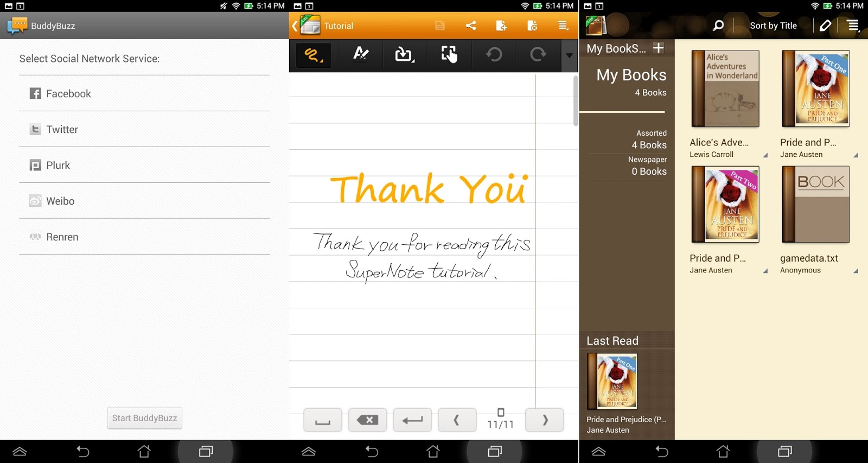Go to next SuperNote page
The image size is (868, 463).
pyautogui.click(x=545, y=420)
